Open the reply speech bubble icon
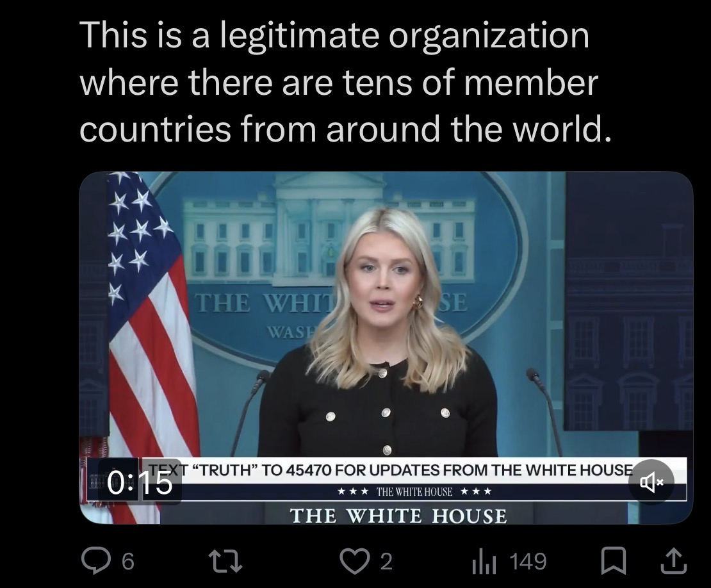711x588 pixels. [x=96, y=561]
